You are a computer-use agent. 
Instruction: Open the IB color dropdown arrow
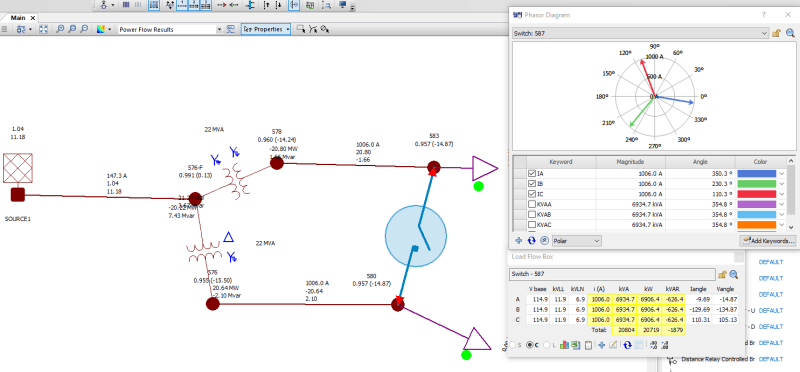(x=782, y=184)
